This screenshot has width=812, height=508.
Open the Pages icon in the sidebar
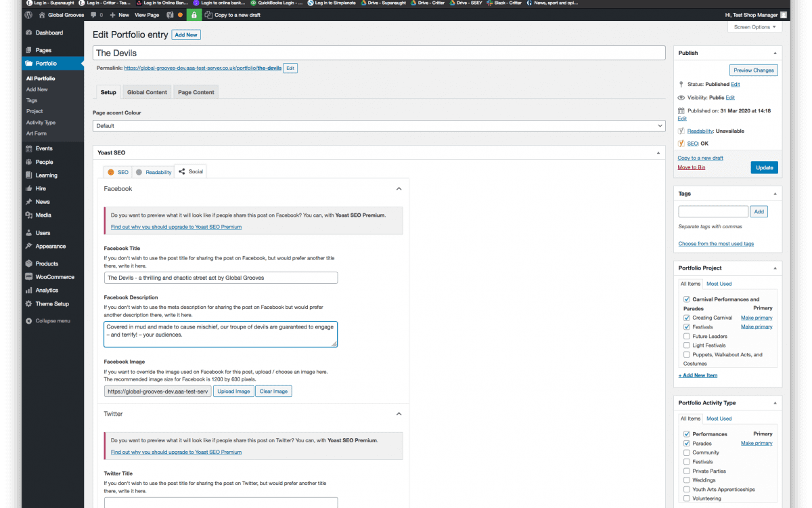click(28, 50)
